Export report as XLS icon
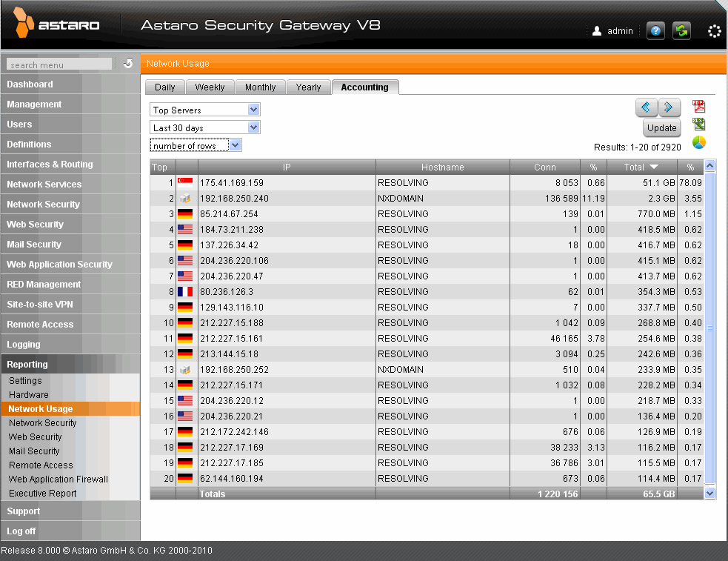Screen dimensions: 728x561 point(699,124)
